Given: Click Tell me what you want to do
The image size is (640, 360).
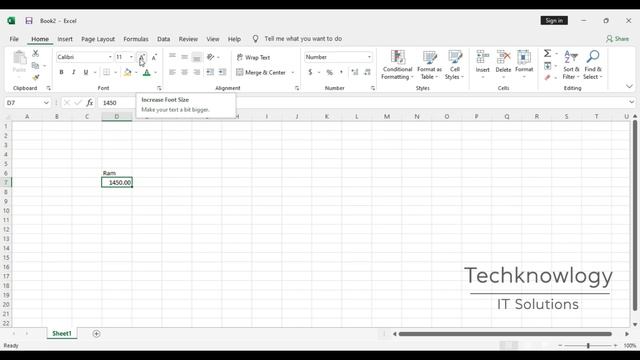Looking at the screenshot, I should tap(303, 39).
